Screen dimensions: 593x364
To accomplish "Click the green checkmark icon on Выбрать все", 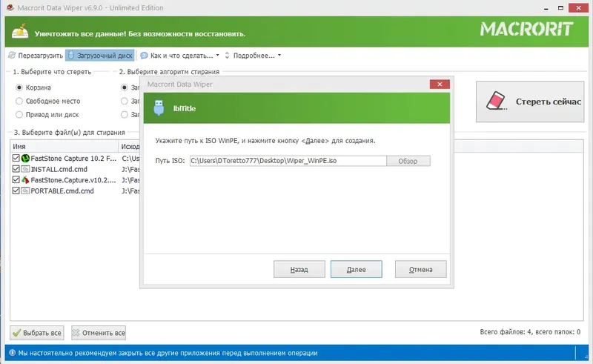I will coord(16,333).
